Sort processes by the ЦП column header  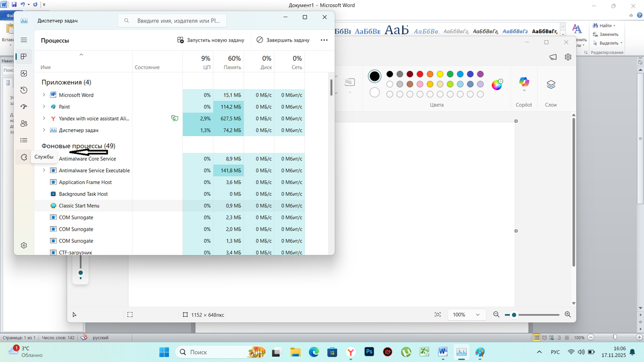(199, 62)
